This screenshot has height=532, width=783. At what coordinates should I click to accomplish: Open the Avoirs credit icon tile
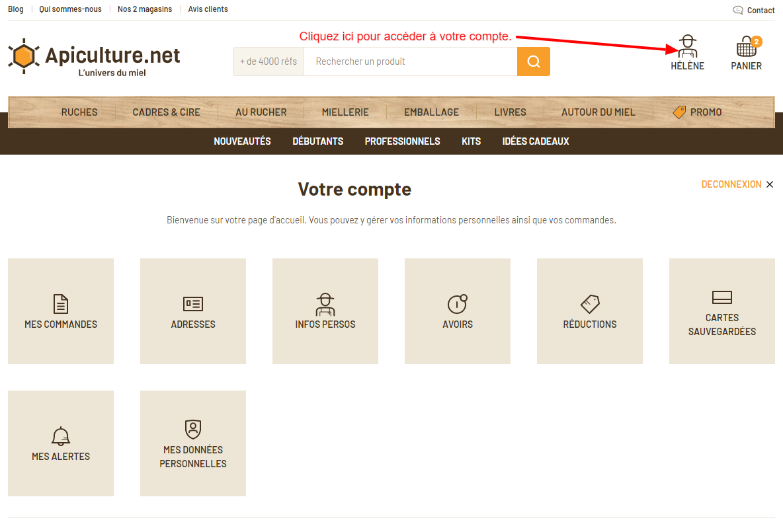pyautogui.click(x=458, y=304)
